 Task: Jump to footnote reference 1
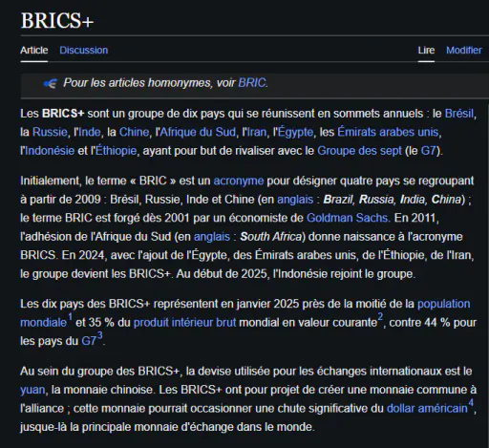70,317
